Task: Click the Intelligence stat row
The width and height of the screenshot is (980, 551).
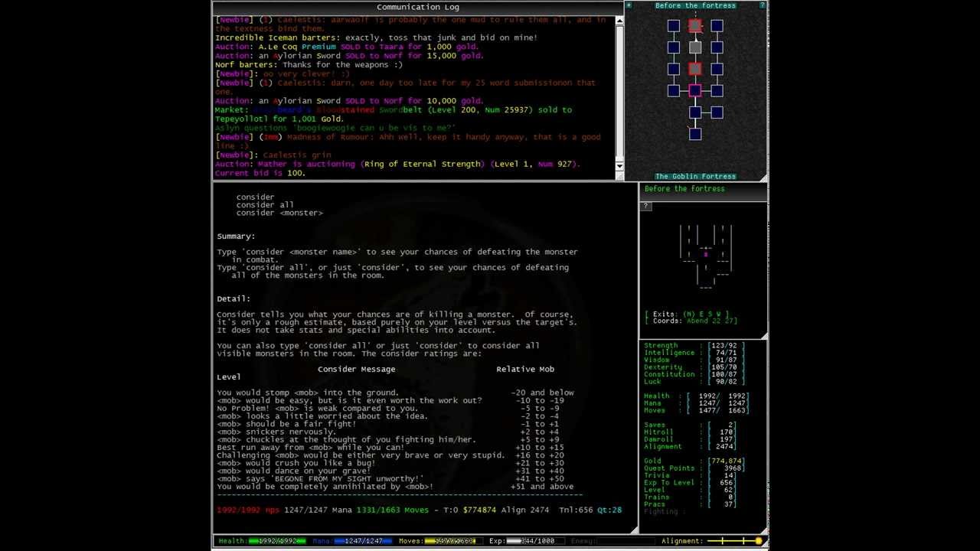Action: coord(694,353)
